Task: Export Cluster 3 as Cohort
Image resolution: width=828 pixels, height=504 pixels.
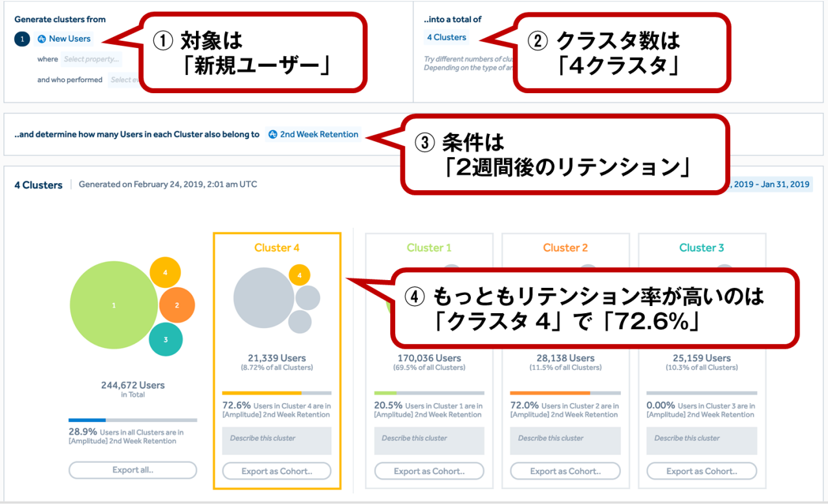Action: (702, 472)
